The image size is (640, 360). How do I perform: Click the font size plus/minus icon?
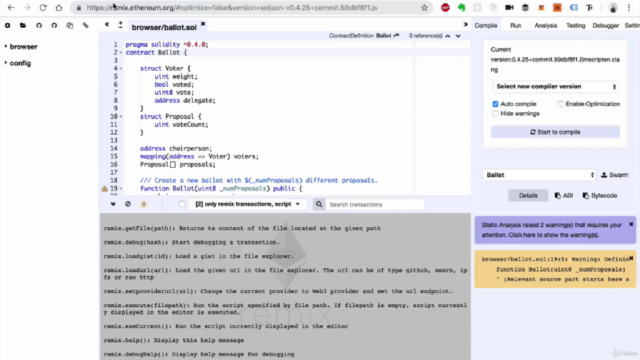(120, 25)
